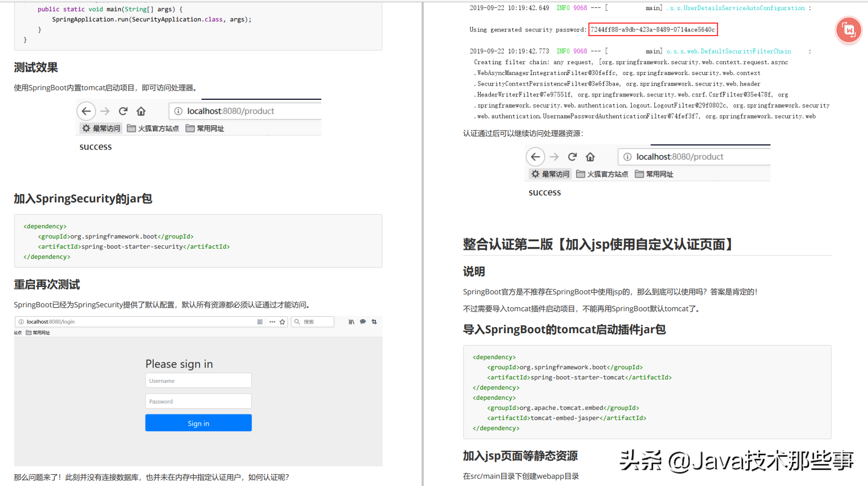Open 常用网址 folder below 认证通过后 text

654,174
